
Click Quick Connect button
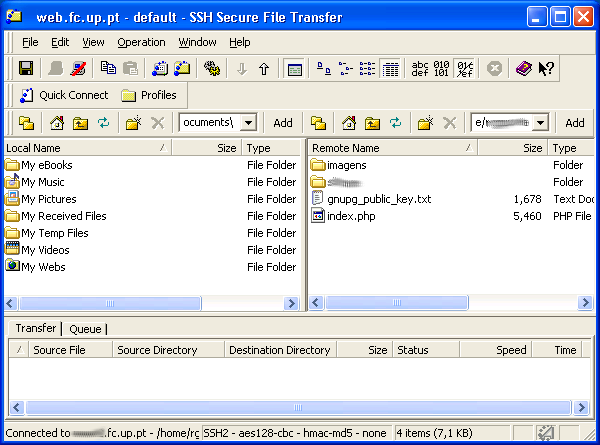[64, 95]
